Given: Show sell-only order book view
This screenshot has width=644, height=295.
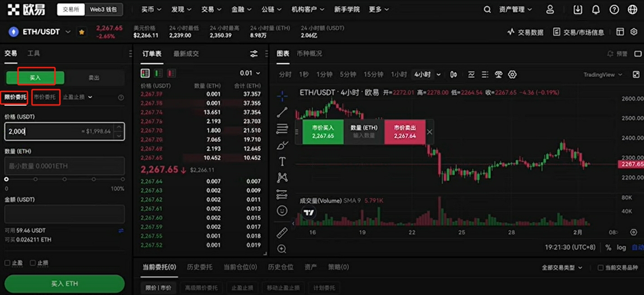Looking at the screenshot, I should [x=171, y=73].
